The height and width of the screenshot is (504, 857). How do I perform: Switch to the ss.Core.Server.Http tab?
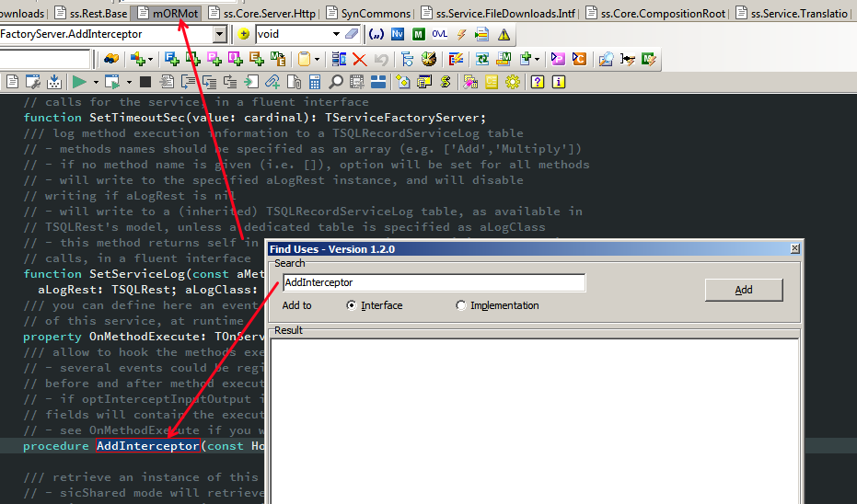pyautogui.click(x=262, y=13)
